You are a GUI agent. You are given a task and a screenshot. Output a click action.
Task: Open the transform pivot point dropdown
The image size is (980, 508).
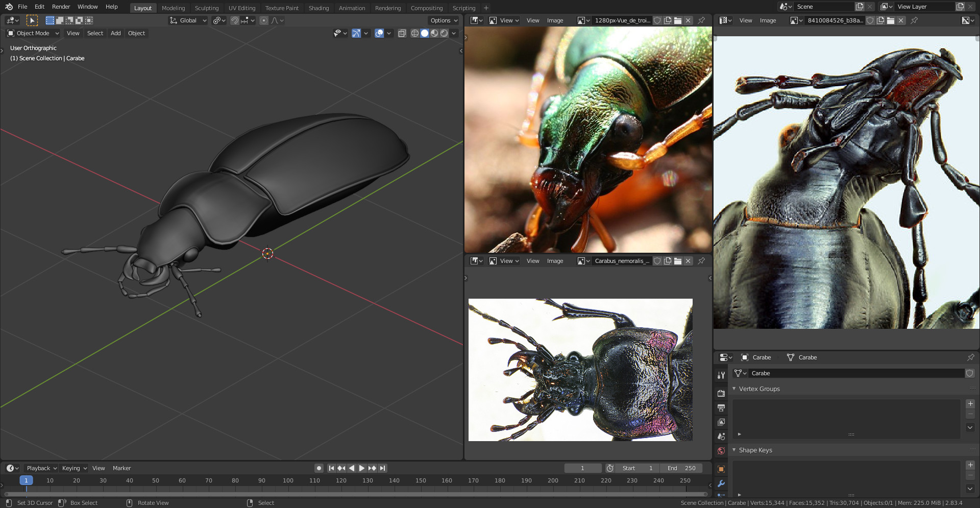click(x=219, y=20)
